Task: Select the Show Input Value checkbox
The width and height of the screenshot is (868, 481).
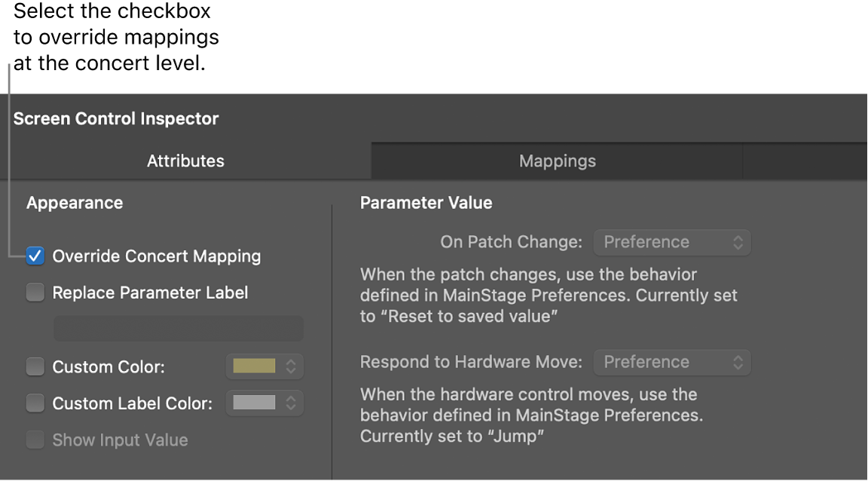Action: (35, 440)
